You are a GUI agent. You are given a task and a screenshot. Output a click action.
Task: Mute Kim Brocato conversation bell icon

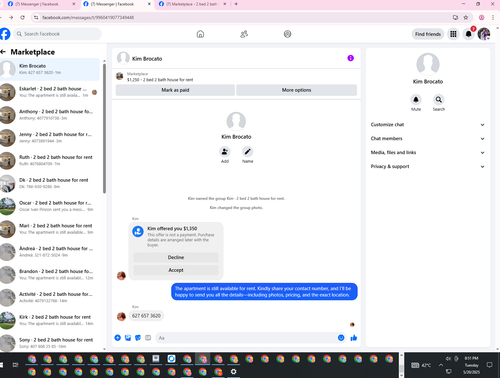pos(416,99)
